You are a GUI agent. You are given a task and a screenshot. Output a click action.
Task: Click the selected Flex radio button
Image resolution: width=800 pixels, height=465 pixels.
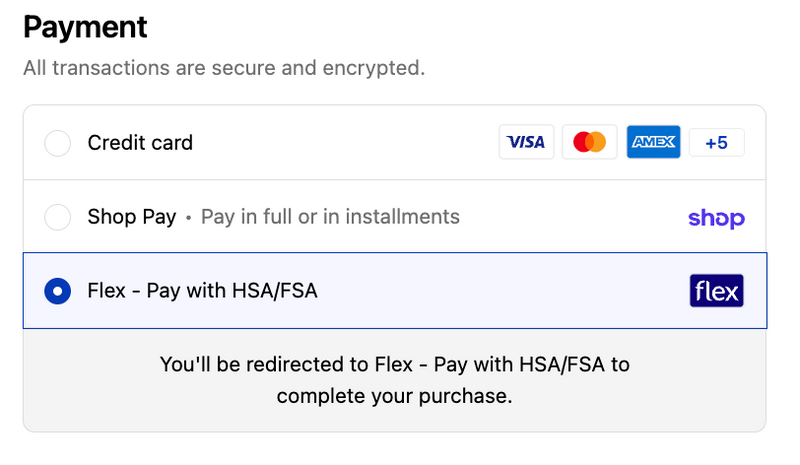click(x=58, y=291)
